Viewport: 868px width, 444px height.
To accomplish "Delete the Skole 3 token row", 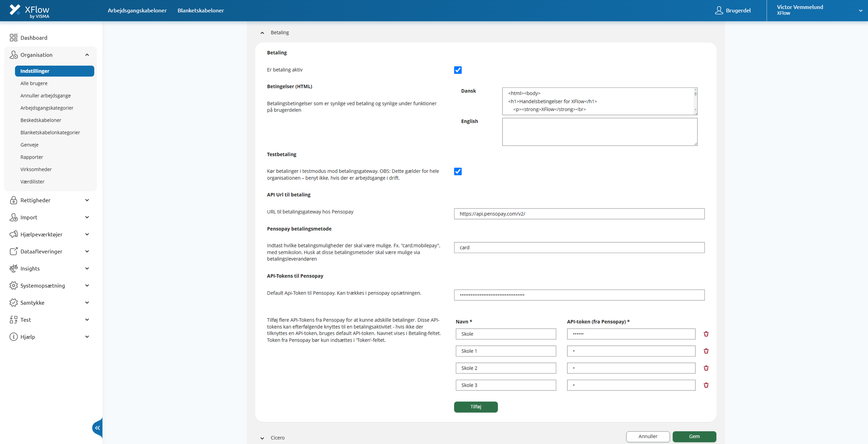I will click(x=706, y=385).
